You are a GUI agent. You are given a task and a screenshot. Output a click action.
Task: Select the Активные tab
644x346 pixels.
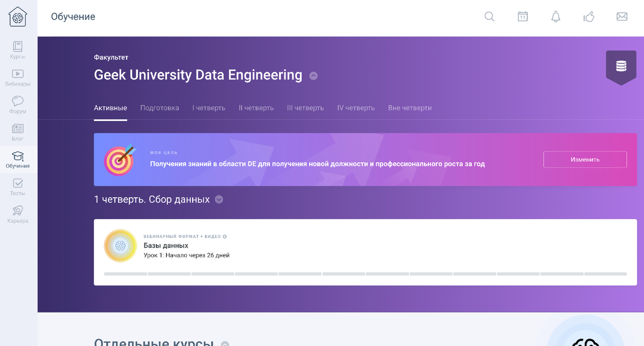pos(111,108)
